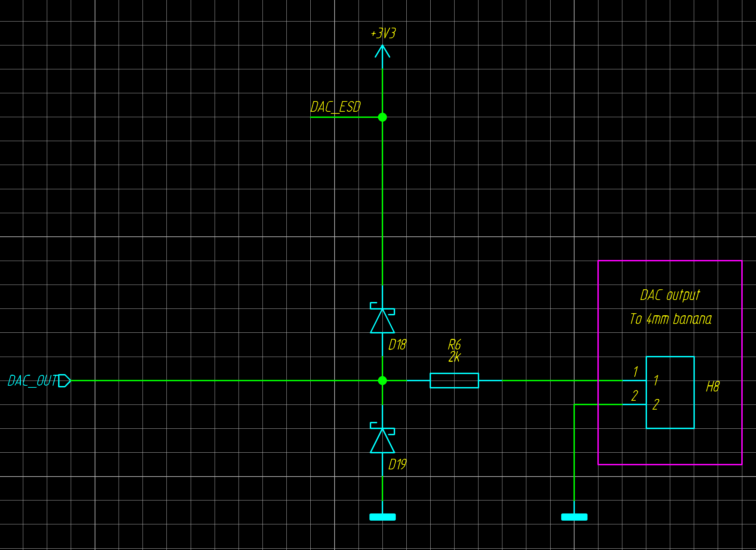Select the DAC_OUT port arrow shape
The width and height of the screenshot is (756, 550).
click(x=64, y=381)
